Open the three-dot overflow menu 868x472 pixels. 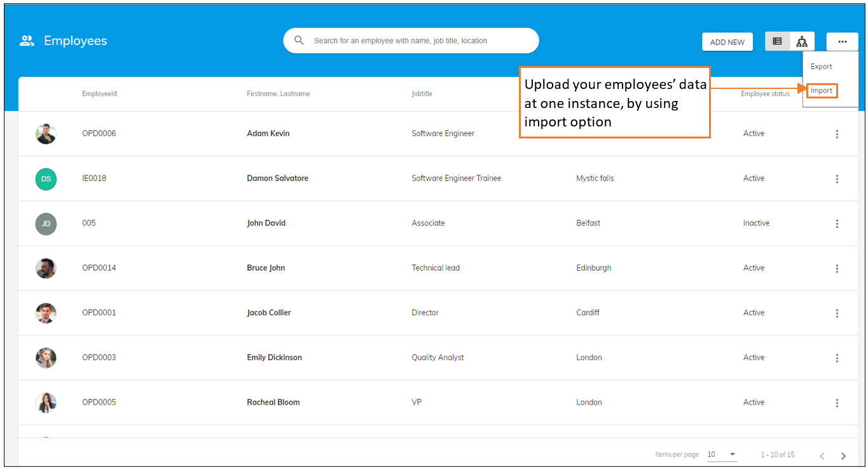point(842,41)
